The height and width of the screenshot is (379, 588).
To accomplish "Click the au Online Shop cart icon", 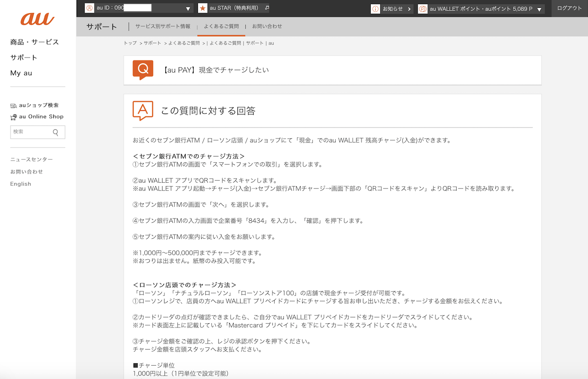I will pos(13,117).
